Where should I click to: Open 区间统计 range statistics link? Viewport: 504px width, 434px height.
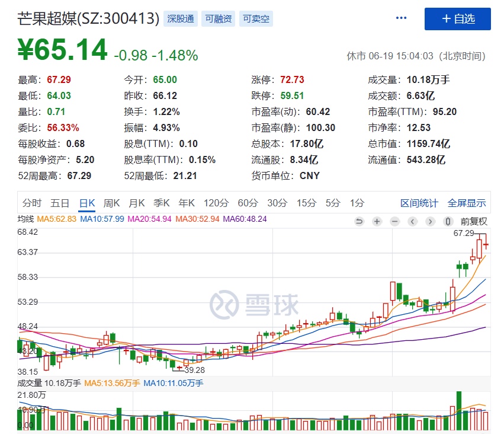419,203
